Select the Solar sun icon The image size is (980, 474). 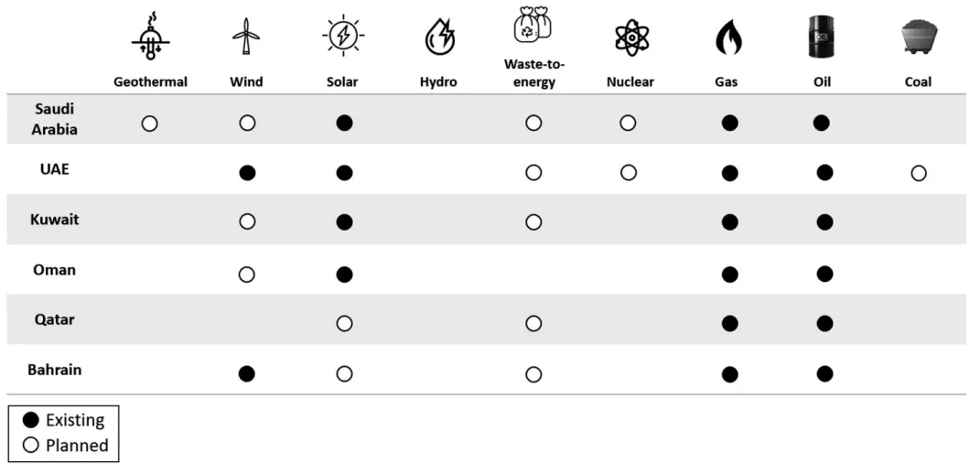[x=343, y=38]
